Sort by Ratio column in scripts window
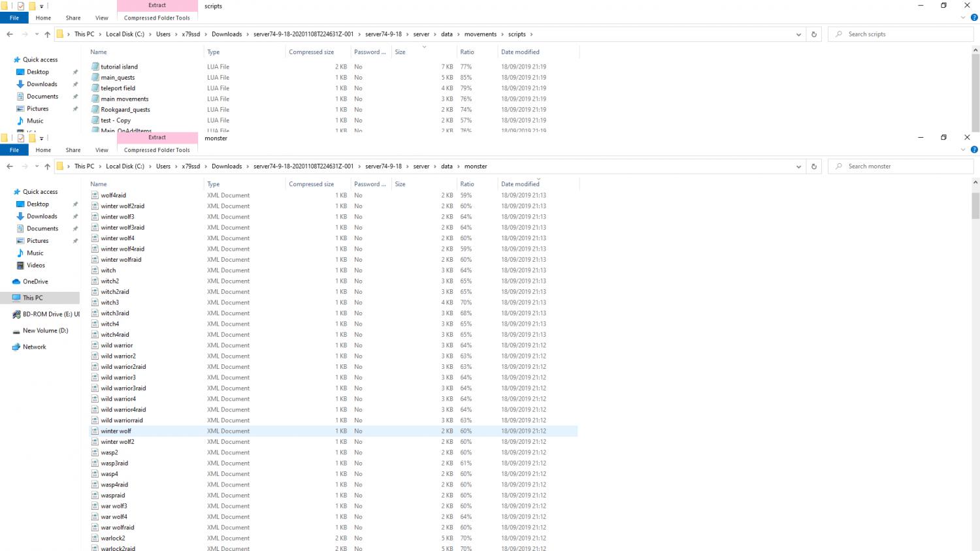 [467, 52]
